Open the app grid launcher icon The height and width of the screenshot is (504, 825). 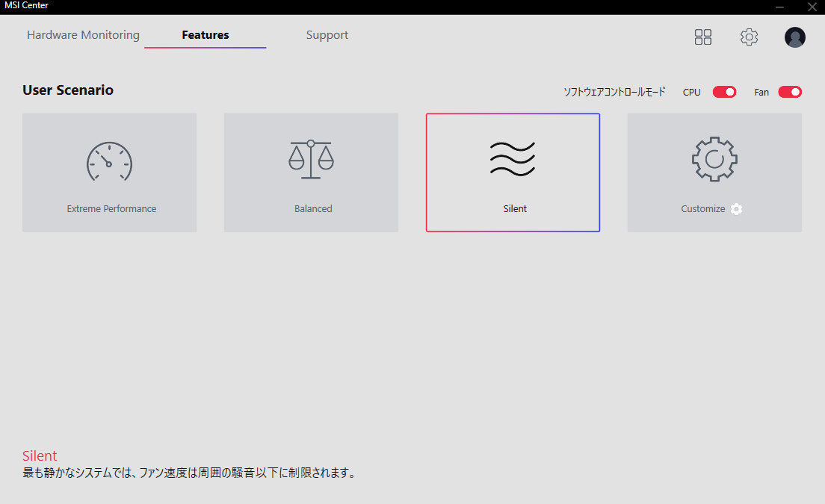tap(702, 37)
